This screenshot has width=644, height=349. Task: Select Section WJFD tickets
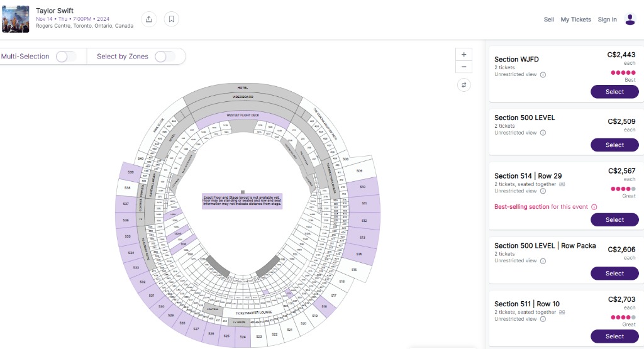(x=614, y=92)
